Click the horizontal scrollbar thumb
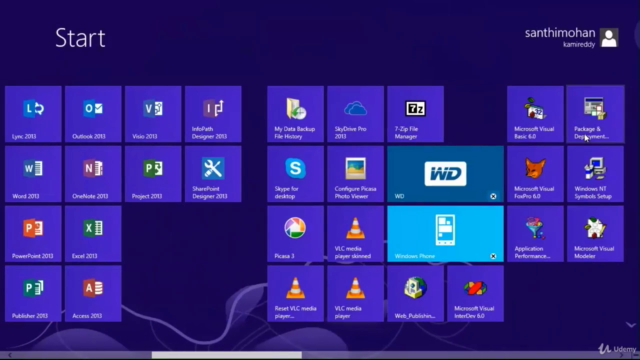 (227, 356)
